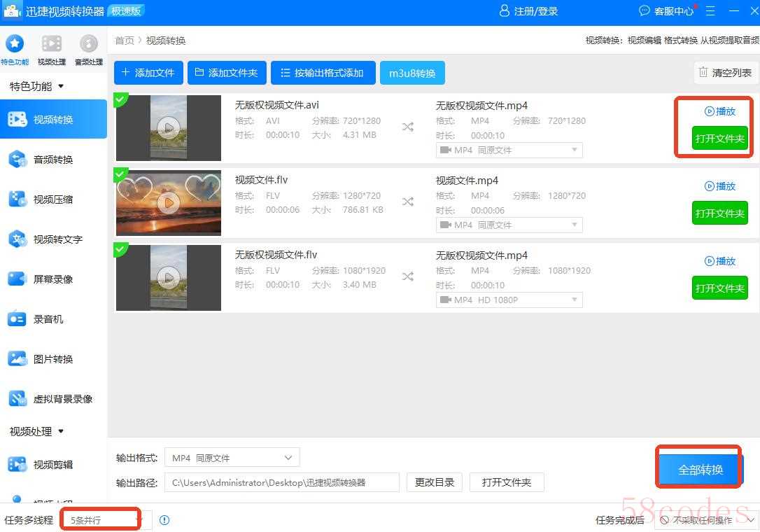
Task: Select 音频转换 in the sidebar
Action: point(53,160)
